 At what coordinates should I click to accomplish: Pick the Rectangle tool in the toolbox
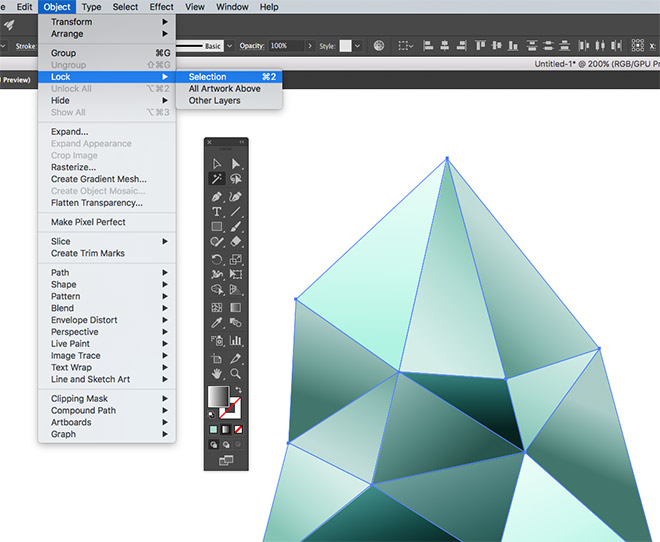pyautogui.click(x=216, y=227)
